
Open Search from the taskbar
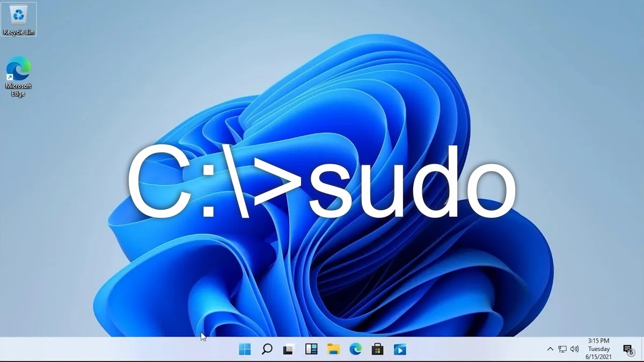point(267,350)
